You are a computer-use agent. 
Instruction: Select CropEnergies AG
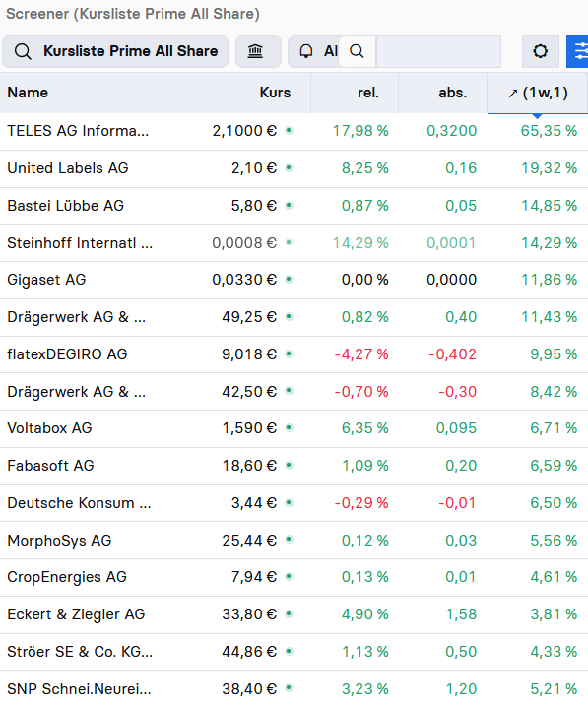(67, 577)
